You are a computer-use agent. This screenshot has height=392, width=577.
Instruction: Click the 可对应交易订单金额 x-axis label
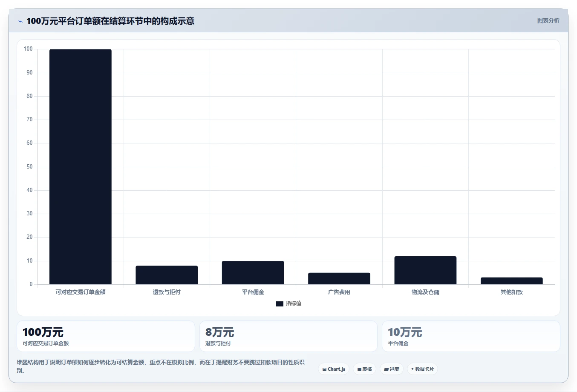point(81,292)
